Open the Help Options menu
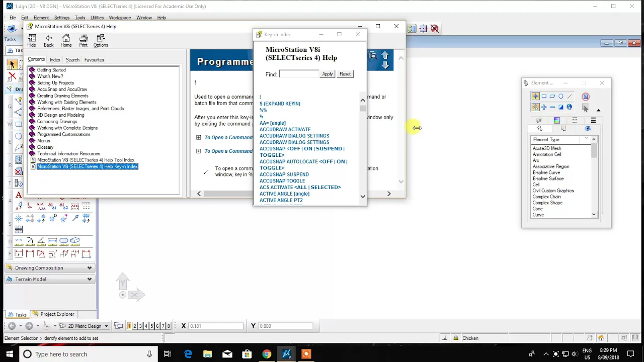 (101, 41)
